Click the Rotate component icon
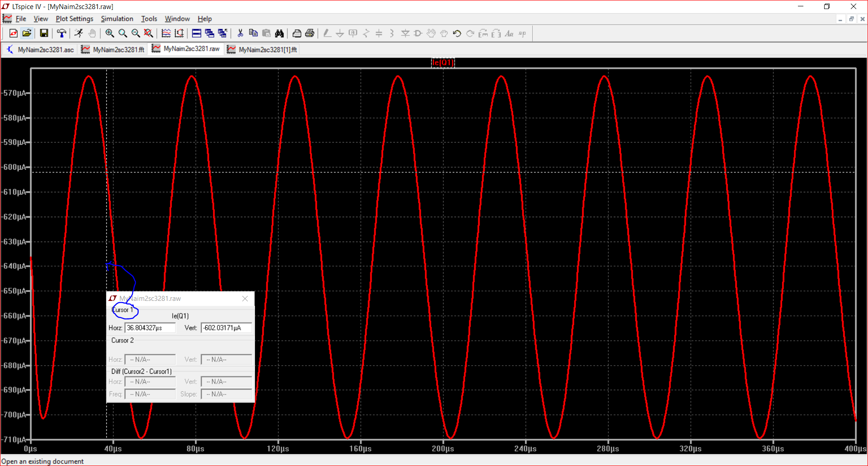 [483, 33]
